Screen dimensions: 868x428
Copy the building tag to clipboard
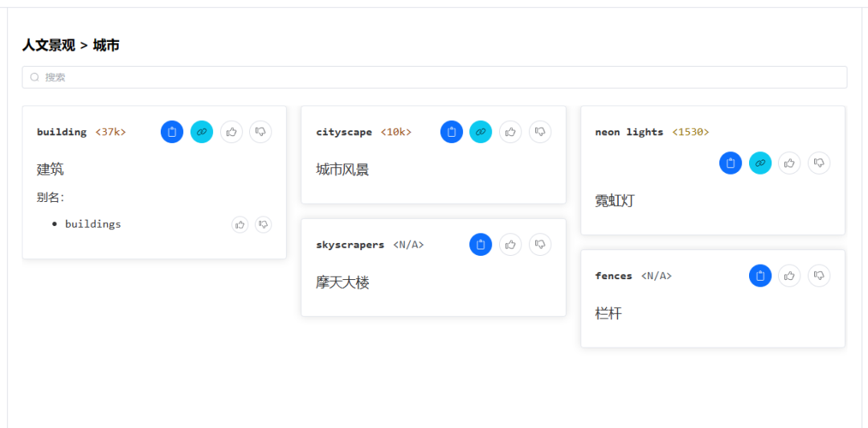172,132
